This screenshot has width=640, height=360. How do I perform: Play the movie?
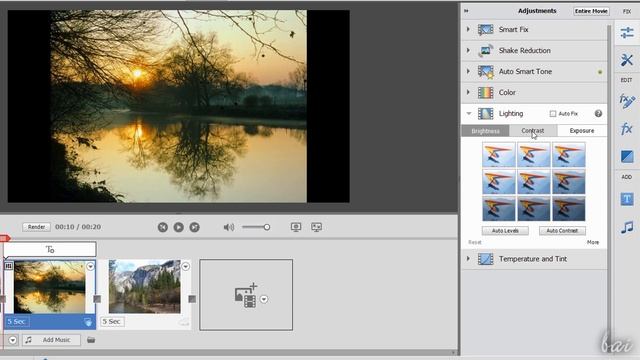tap(178, 227)
